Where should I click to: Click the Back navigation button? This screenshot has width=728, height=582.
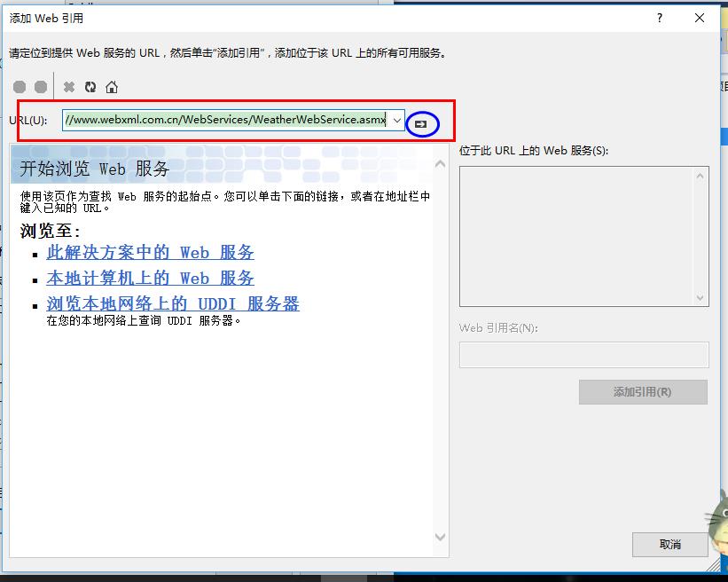[x=20, y=87]
